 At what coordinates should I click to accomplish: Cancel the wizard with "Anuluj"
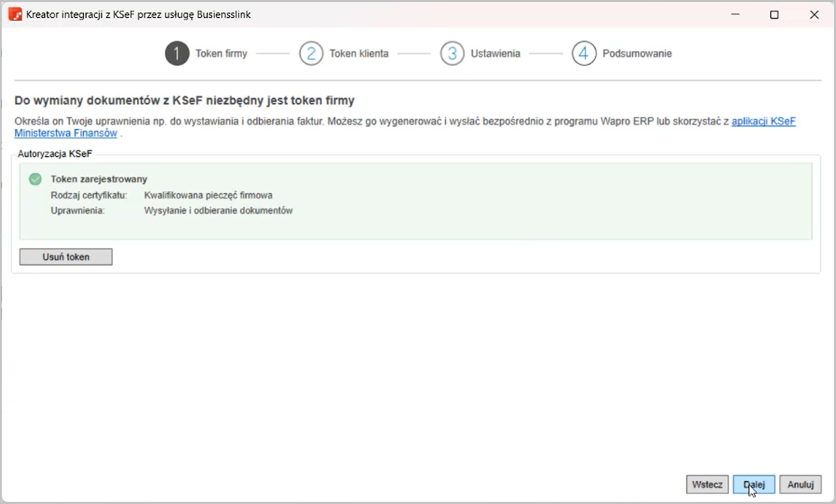pyautogui.click(x=800, y=484)
